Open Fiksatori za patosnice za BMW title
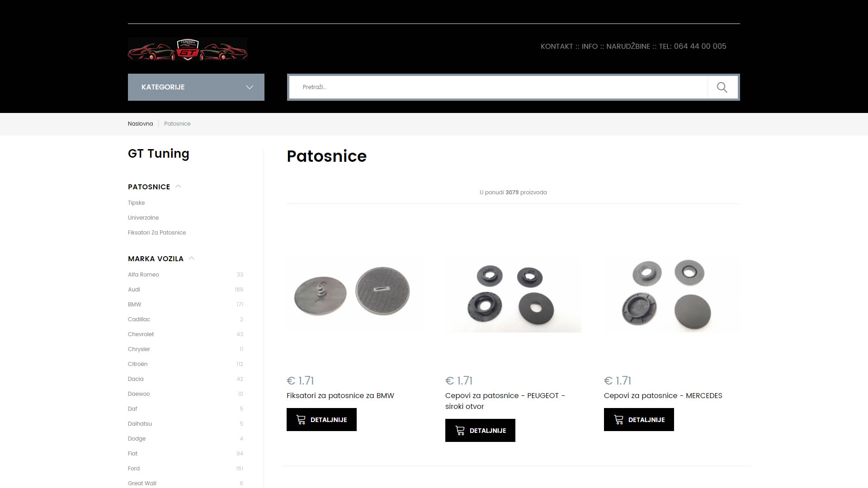Image resolution: width=868 pixels, height=488 pixels. (x=340, y=396)
